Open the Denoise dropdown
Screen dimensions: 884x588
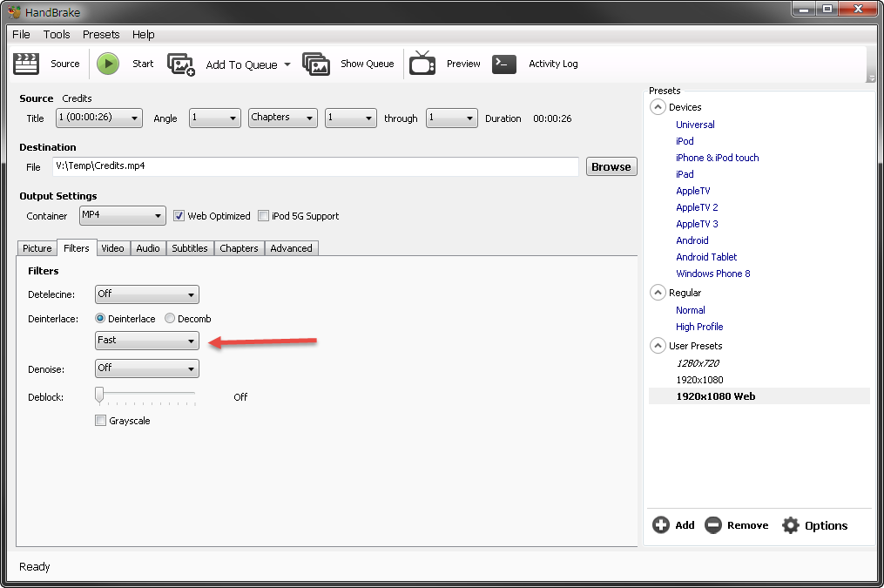[x=147, y=368]
